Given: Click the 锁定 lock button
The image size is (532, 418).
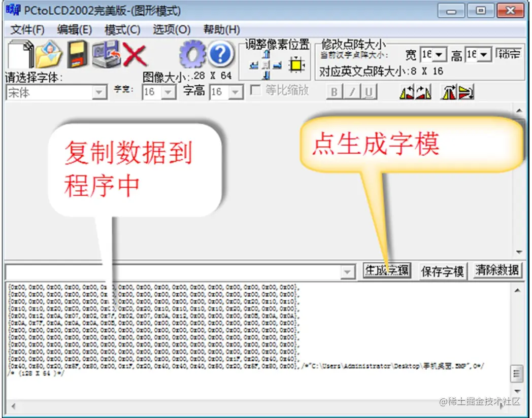Looking at the screenshot, I should (509, 54).
